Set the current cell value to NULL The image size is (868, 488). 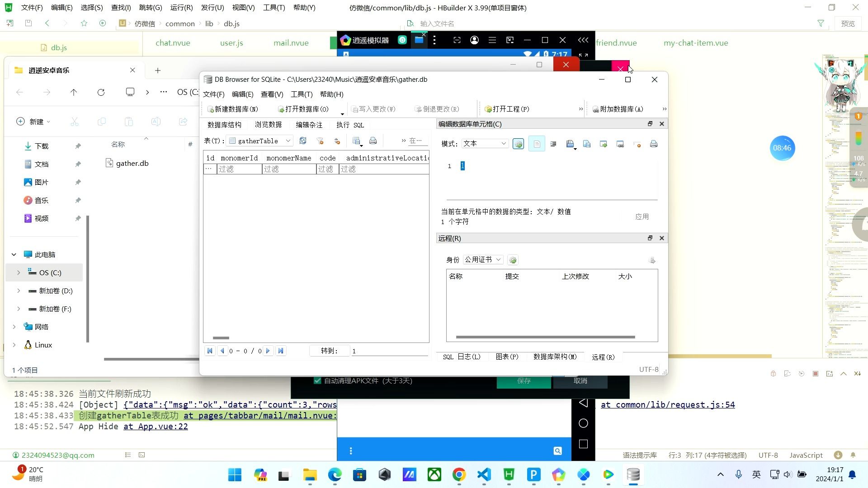pyautogui.click(x=637, y=144)
